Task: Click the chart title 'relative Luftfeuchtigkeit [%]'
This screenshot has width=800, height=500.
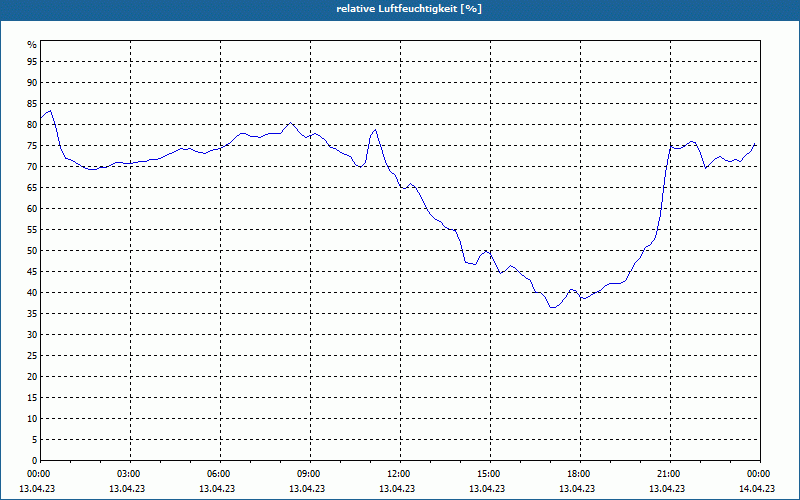Action: point(409,9)
